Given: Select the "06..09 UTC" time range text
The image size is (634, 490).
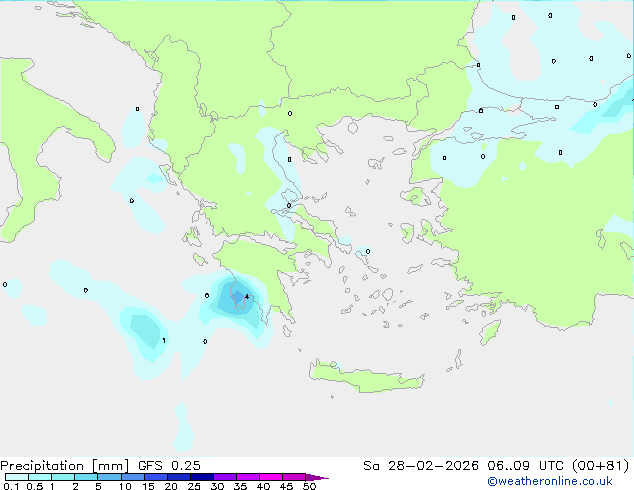Looking at the screenshot, I should point(526,466).
